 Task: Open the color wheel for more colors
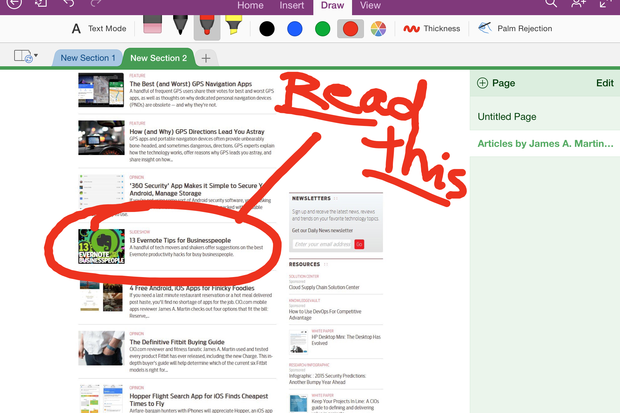coord(378,29)
